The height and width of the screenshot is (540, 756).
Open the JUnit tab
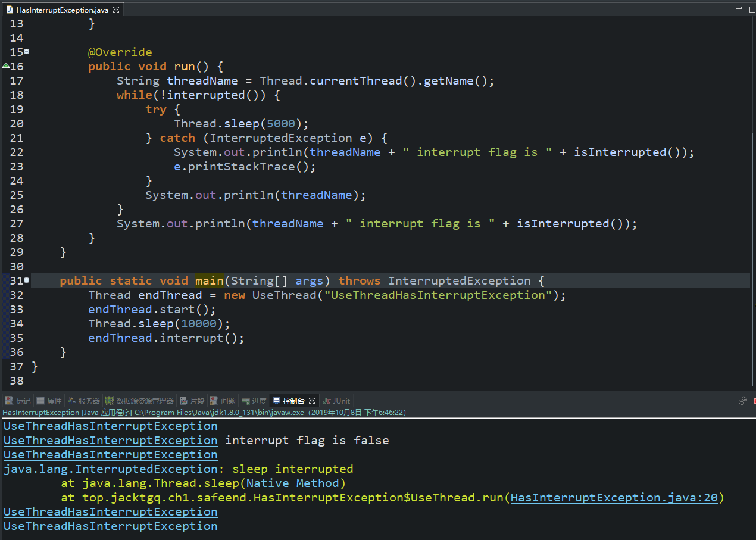[x=336, y=401]
